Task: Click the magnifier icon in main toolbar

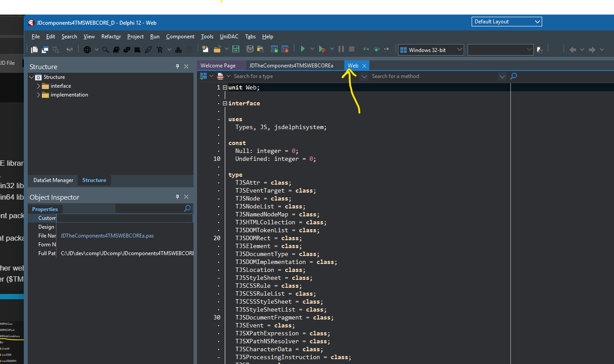Action: point(106,50)
